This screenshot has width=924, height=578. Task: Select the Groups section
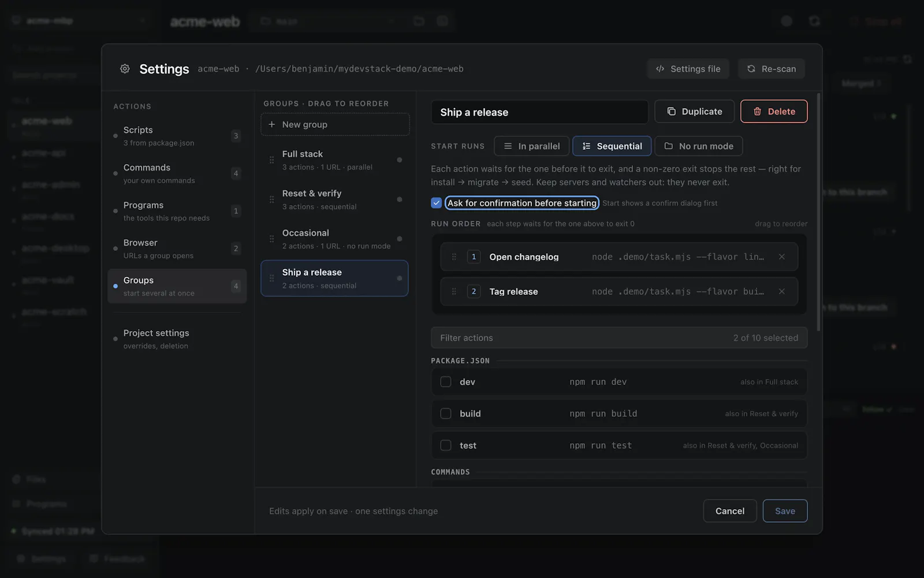coord(177,286)
